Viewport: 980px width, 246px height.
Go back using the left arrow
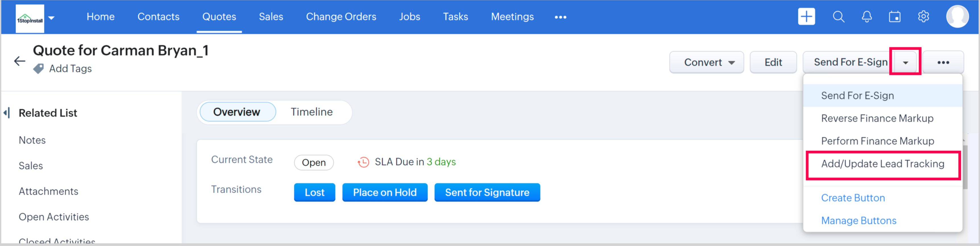[19, 61]
